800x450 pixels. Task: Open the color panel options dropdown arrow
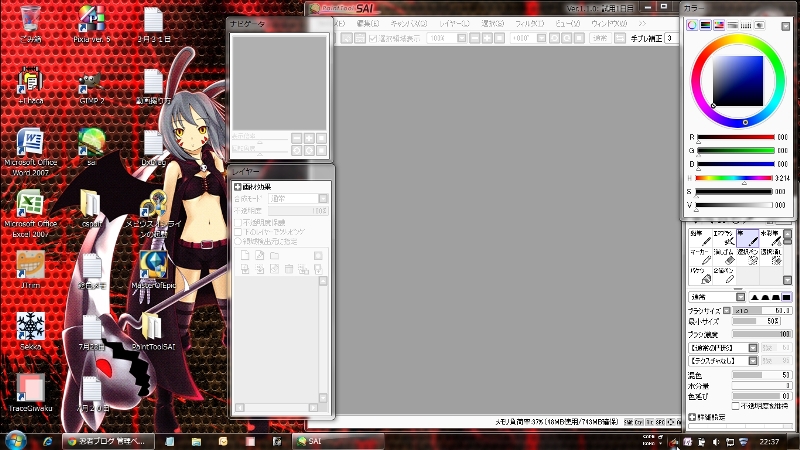[x=785, y=26]
